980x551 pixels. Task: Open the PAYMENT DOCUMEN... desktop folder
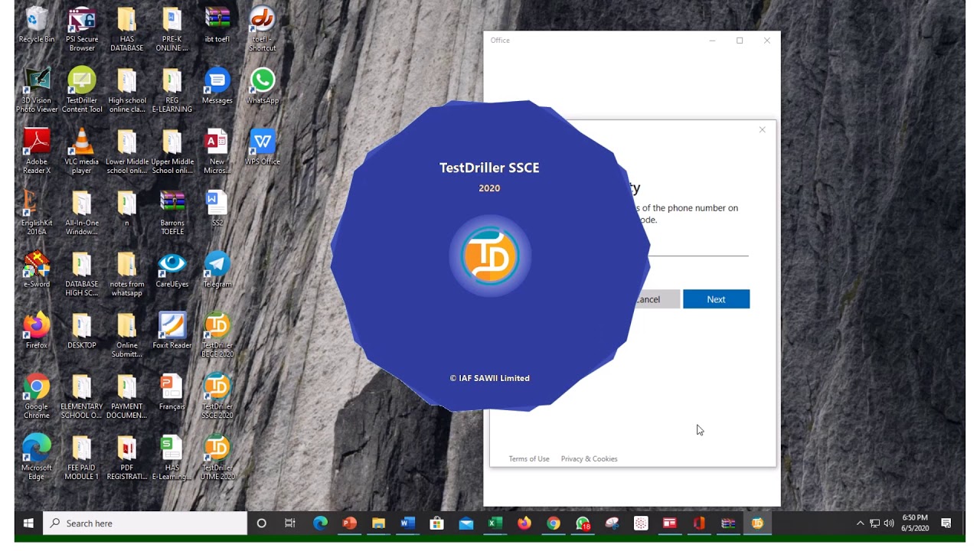click(127, 397)
